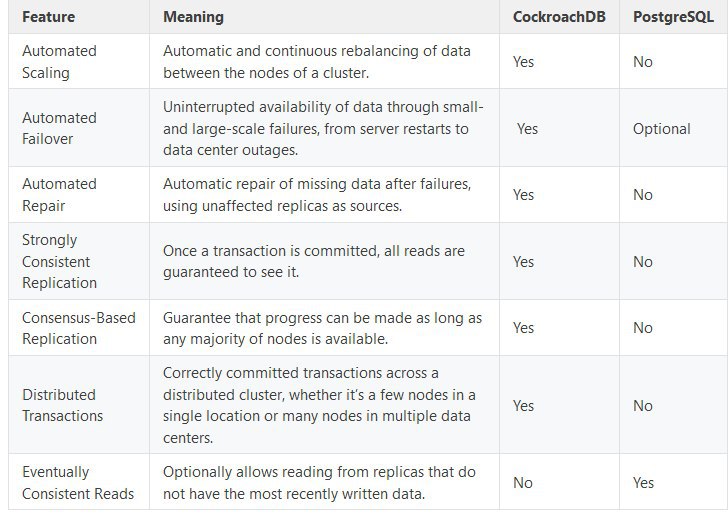Click PostgreSQL No in Automated Repair row
The image size is (728, 514).
click(643, 195)
